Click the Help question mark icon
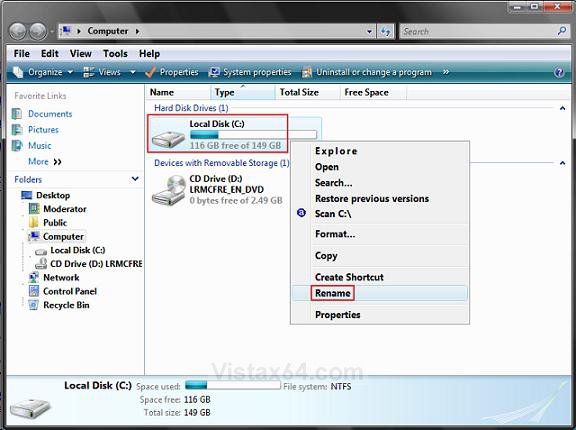The image size is (576, 430). (x=559, y=72)
